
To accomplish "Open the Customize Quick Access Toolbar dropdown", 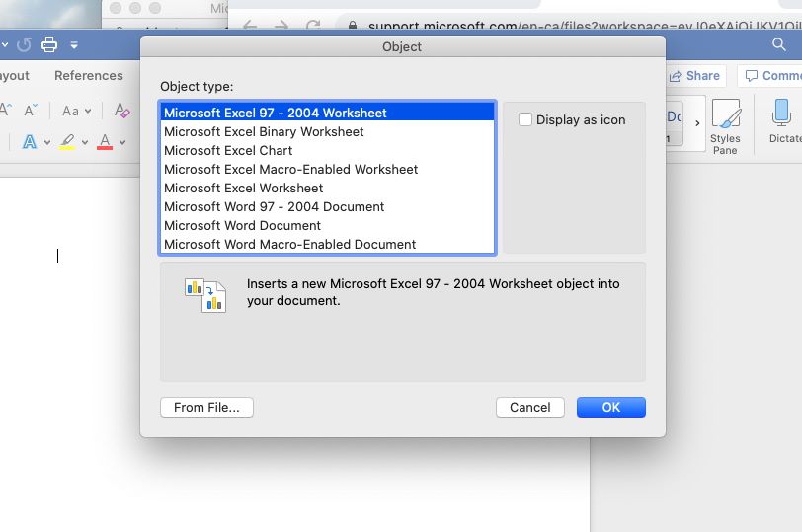I will pos(74,45).
